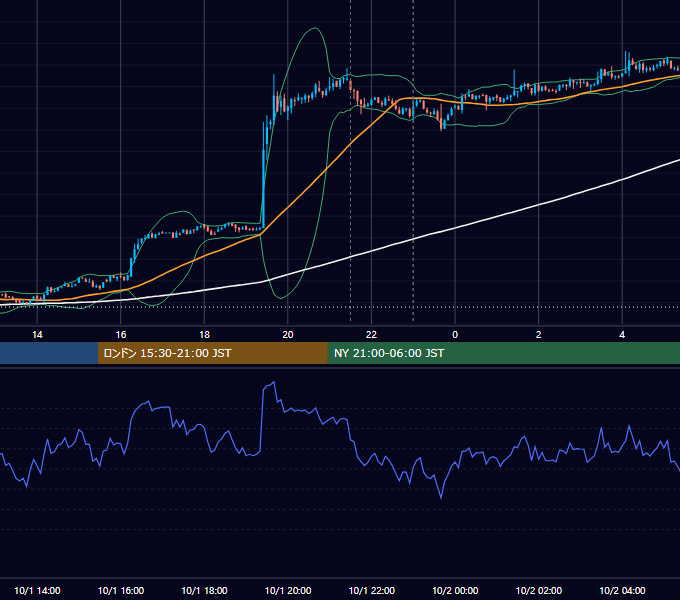The image size is (680, 600).
Task: Click the 10/2 02:00 date label
Action: tap(539, 590)
